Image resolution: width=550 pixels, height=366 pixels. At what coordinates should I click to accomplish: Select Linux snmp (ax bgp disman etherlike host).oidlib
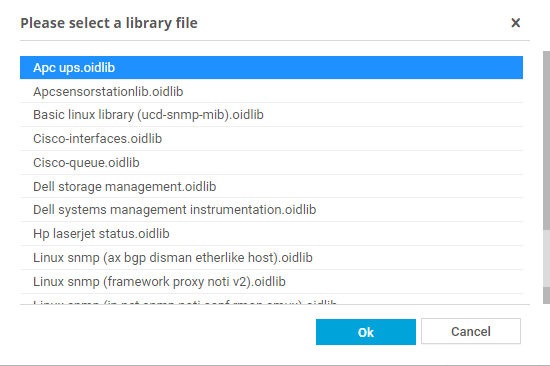coord(271,258)
